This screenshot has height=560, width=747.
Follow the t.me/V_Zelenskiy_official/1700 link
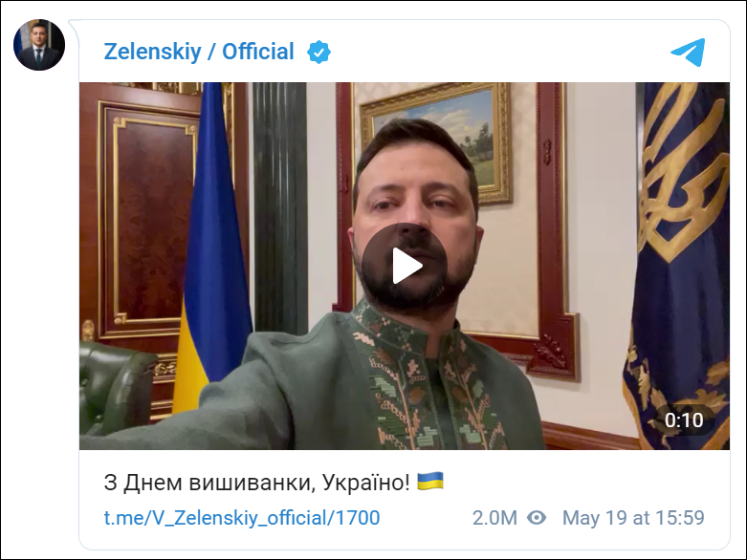coord(242,518)
